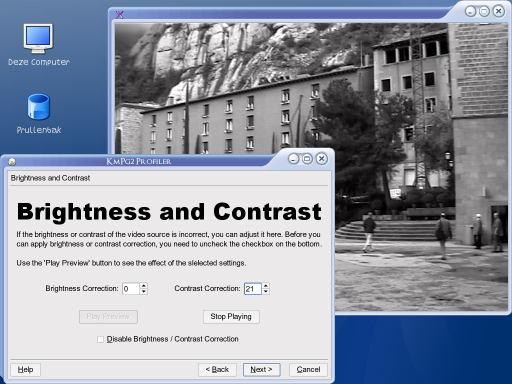512x384 pixels.
Task: Go Back to previous wizard page
Action: click(217, 370)
